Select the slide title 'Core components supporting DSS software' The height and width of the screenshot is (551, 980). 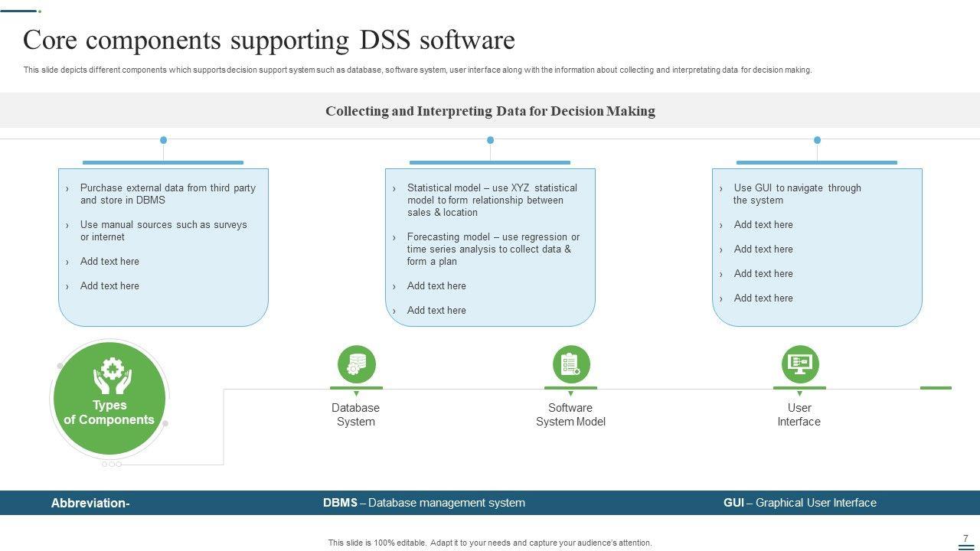click(x=269, y=40)
